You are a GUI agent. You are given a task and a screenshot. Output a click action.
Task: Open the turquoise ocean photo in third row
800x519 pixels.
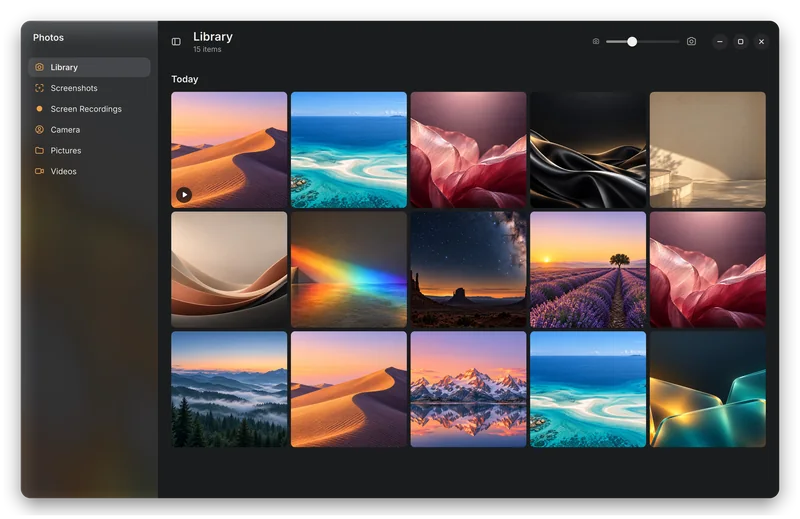[x=588, y=389]
